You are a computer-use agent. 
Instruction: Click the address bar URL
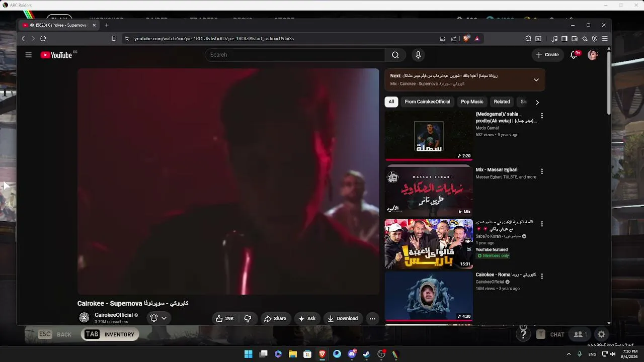(214, 38)
